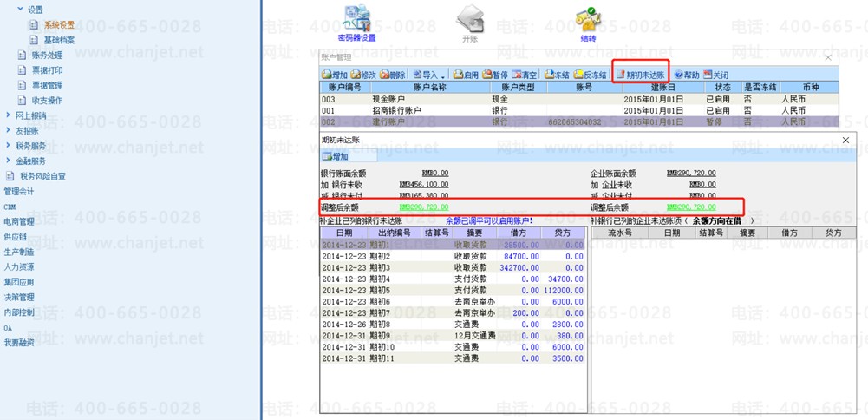Sort by 账户名称 column header

429,87
